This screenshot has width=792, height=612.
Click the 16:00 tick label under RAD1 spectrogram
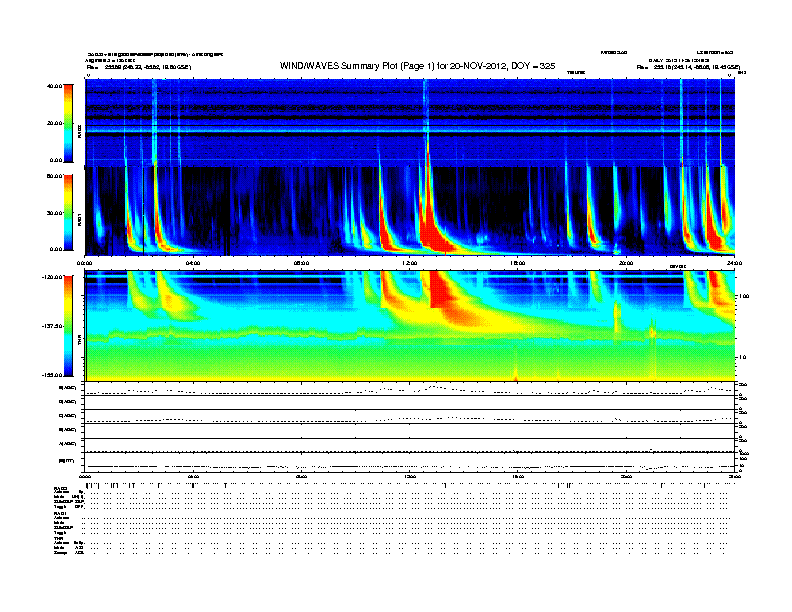point(518,263)
